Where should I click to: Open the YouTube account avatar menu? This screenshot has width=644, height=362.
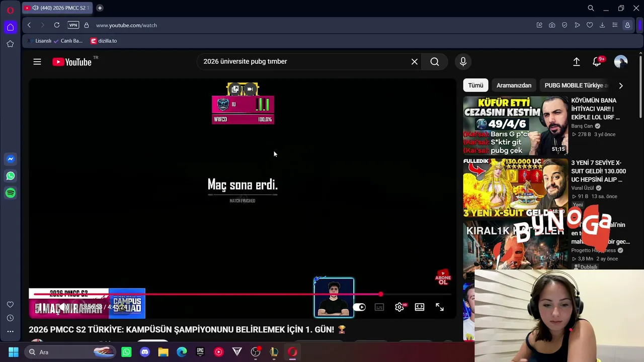pos(621,61)
